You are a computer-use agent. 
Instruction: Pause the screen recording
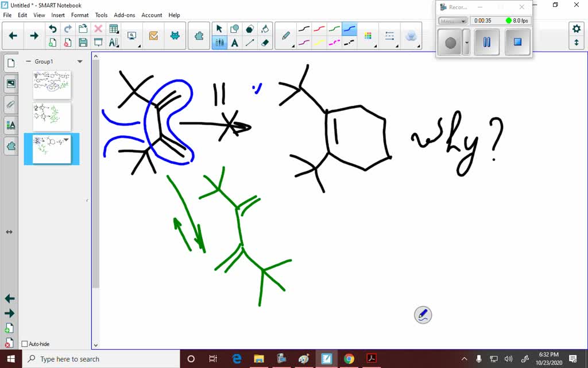tap(486, 42)
